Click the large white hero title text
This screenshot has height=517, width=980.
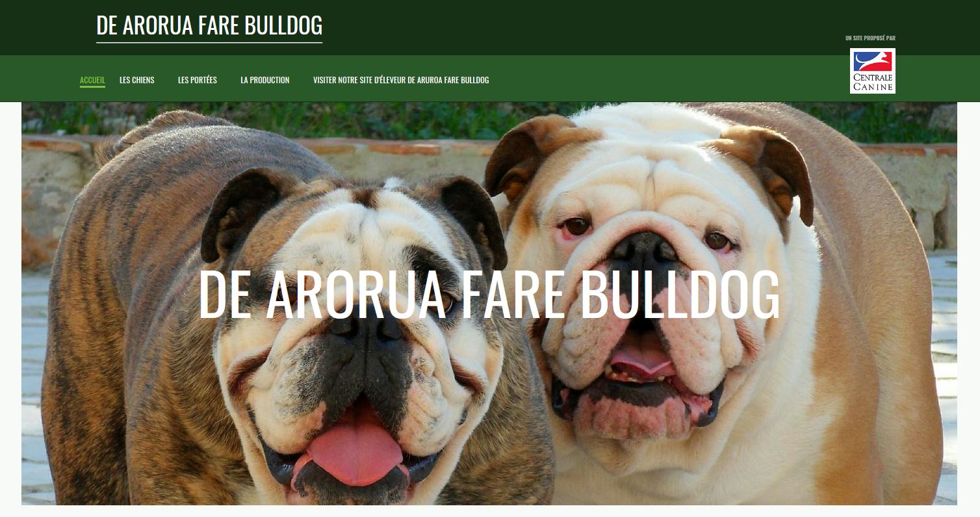pos(489,294)
